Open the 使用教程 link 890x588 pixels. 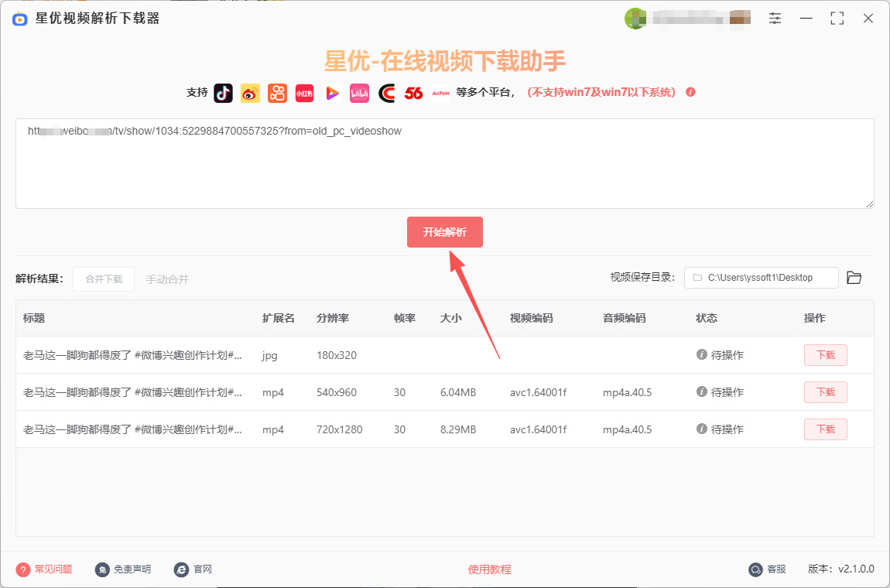489,569
